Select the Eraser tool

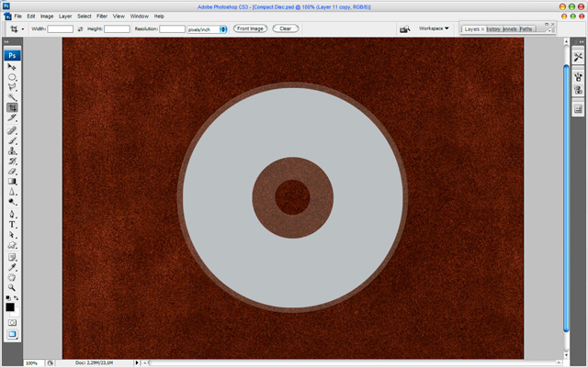click(x=12, y=172)
